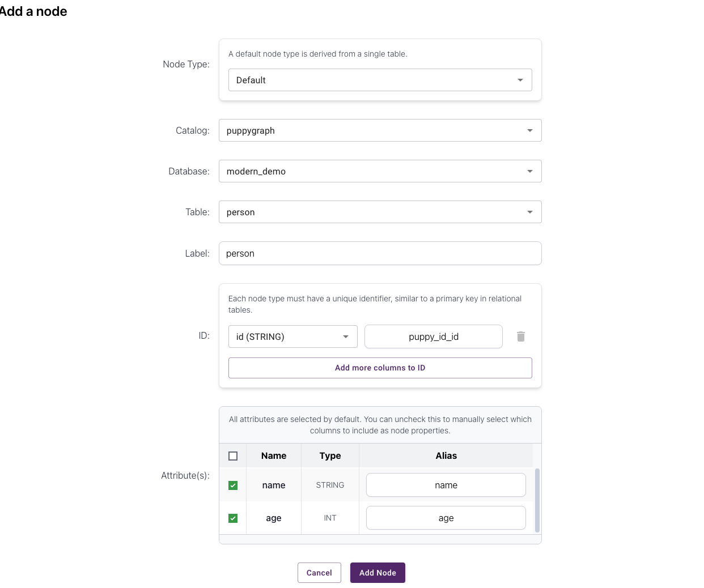Click the Add Node button
The width and height of the screenshot is (704, 588).
tap(378, 573)
